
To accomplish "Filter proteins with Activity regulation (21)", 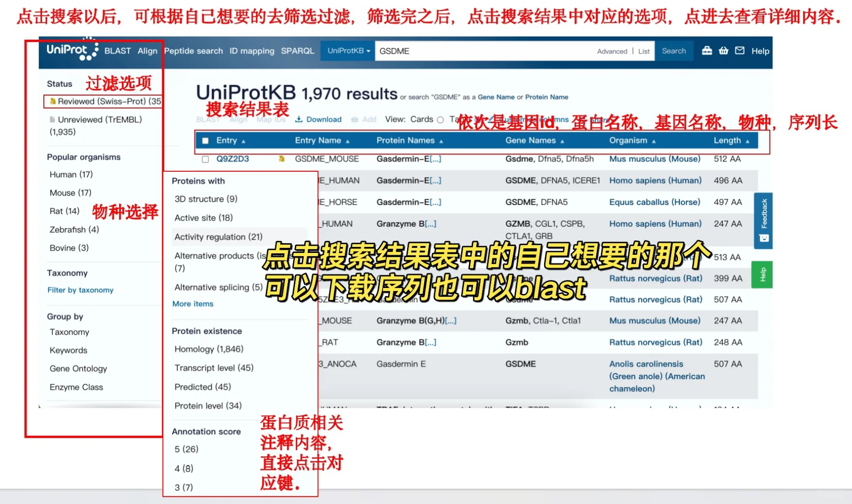I will click(218, 237).
